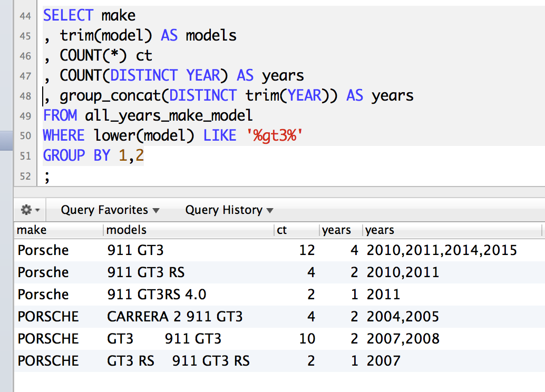Click the semicolon on line 52

click(47, 177)
